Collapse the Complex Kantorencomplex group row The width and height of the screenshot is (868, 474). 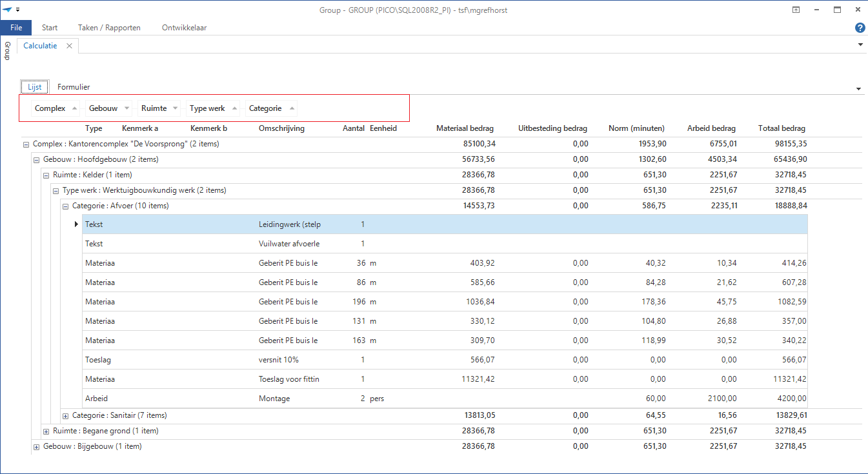point(26,144)
